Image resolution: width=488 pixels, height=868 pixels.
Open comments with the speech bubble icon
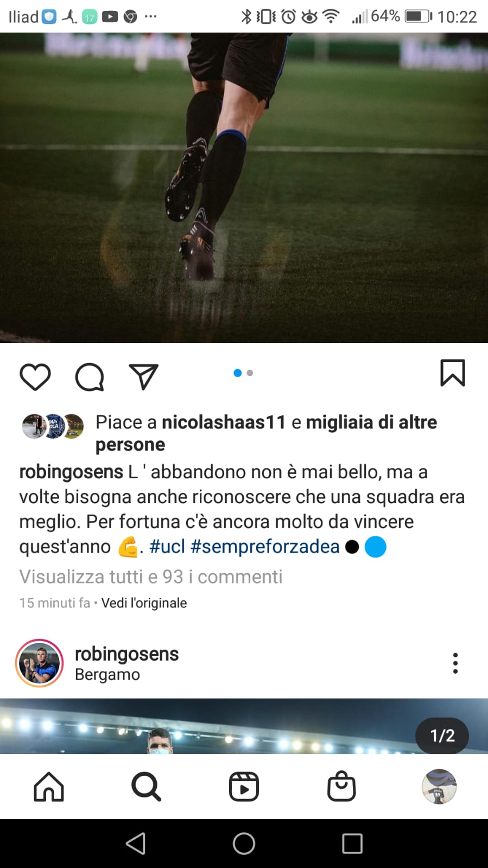click(90, 376)
